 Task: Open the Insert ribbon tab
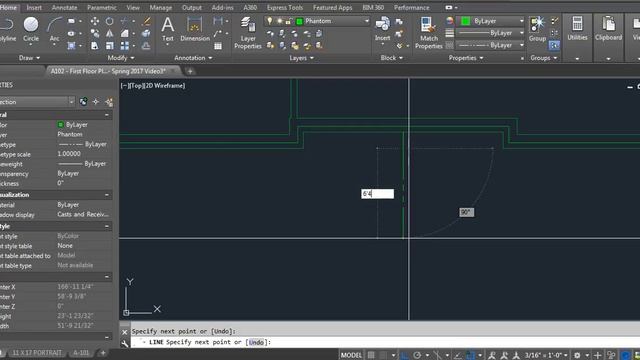(34, 7)
